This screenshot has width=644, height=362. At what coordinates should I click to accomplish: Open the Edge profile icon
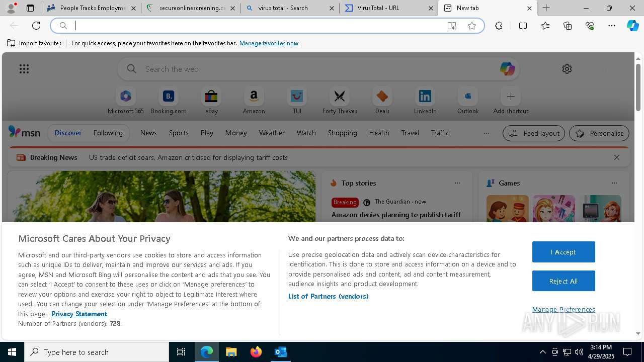pos(11,8)
